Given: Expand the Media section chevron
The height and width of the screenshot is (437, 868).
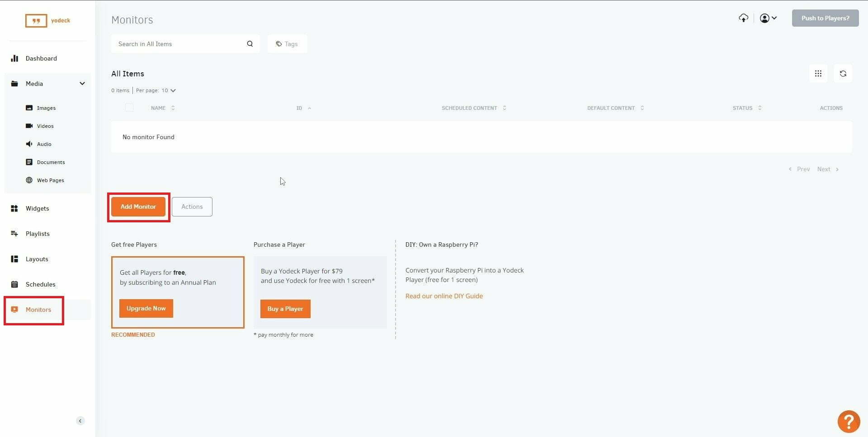Looking at the screenshot, I should (x=82, y=84).
